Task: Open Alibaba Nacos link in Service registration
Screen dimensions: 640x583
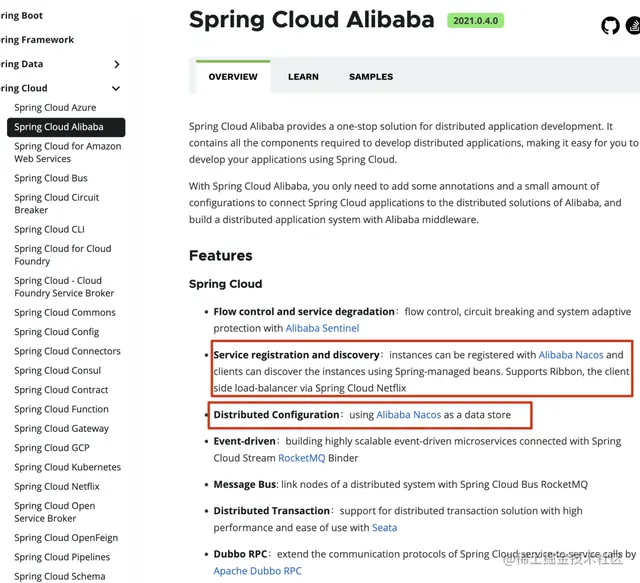Action: pyautogui.click(x=571, y=355)
